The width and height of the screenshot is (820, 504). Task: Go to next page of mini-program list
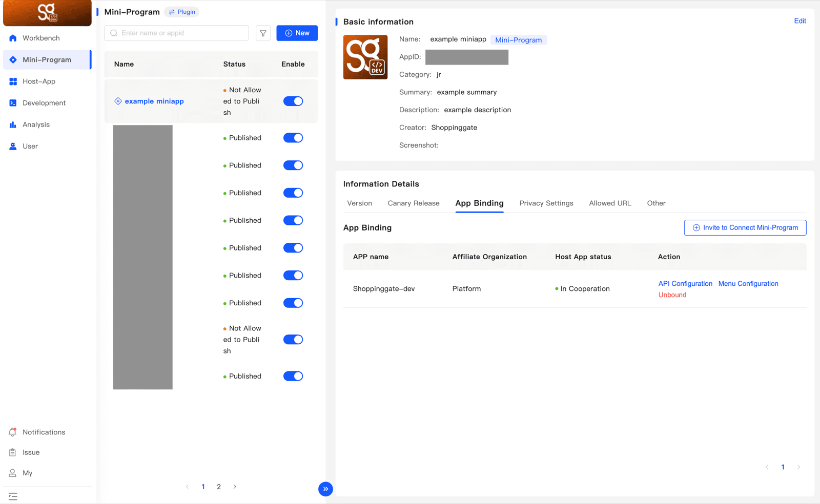tap(235, 487)
